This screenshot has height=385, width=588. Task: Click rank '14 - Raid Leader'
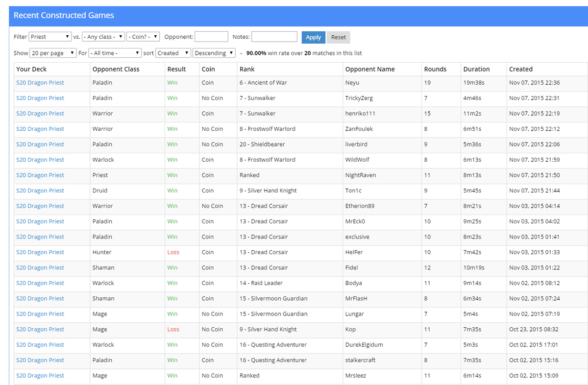(x=261, y=283)
